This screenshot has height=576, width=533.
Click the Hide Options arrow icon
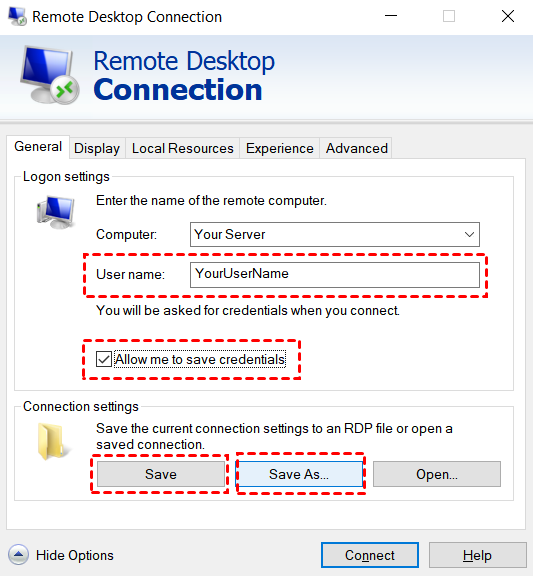click(x=18, y=555)
